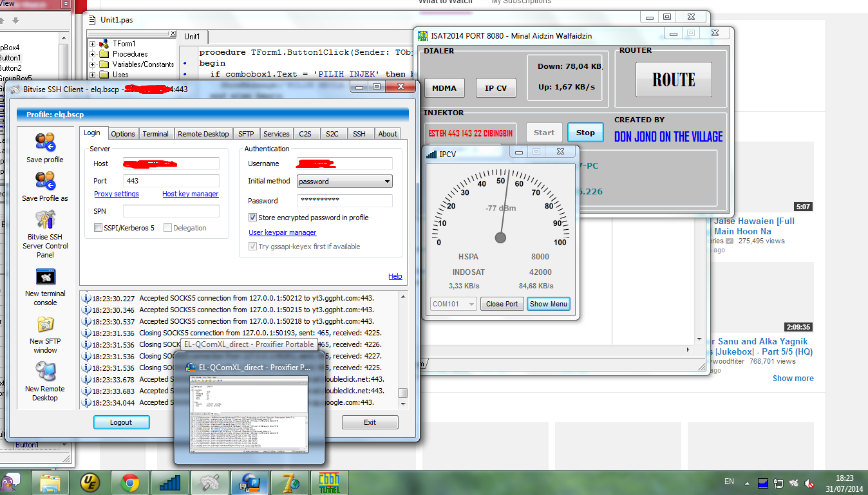Viewport: 868px width, 495px height.
Task: Switch to the Login tab
Action: 92,133
